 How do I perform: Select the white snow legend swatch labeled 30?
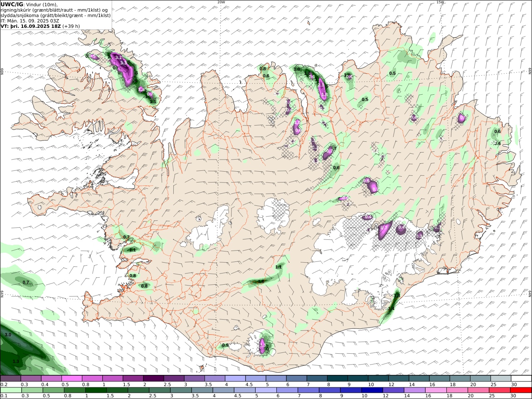521,379
